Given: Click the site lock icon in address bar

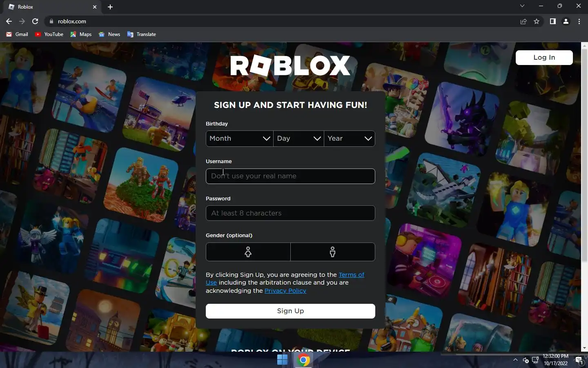Looking at the screenshot, I should click(51, 21).
